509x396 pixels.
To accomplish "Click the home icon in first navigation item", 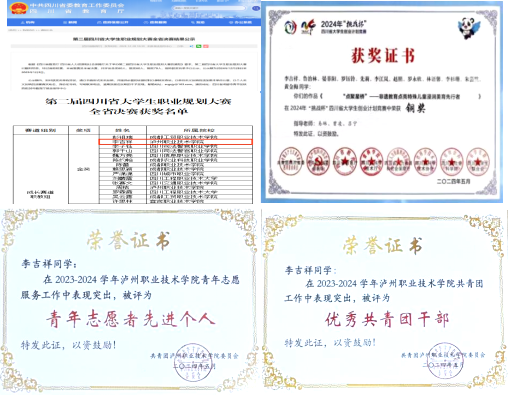I will (23, 22).
